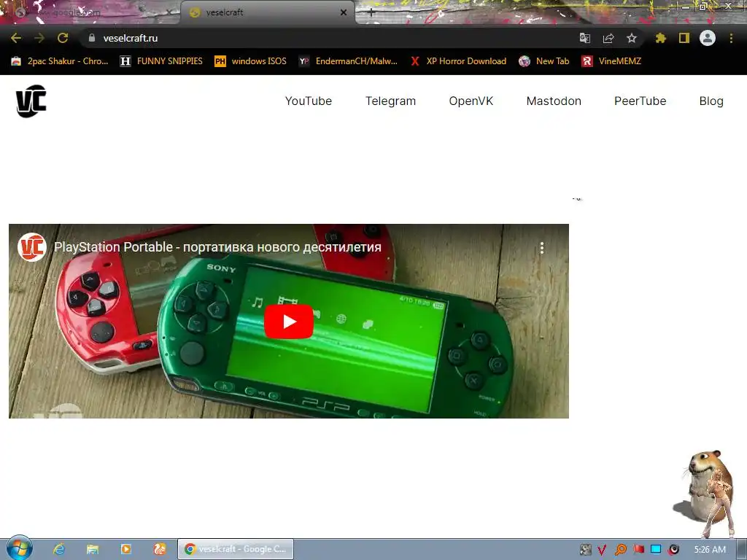Close the google.com tab
Viewport: 747px width, 560px height.
click(169, 12)
